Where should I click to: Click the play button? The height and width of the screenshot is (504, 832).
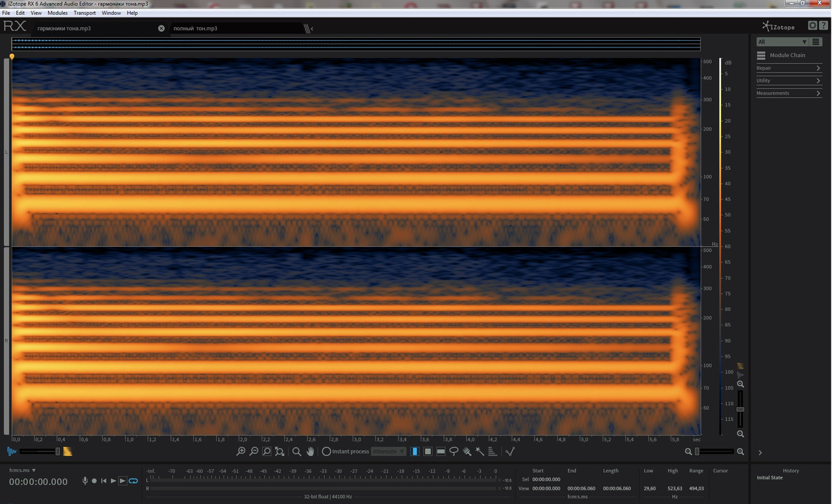click(x=113, y=481)
